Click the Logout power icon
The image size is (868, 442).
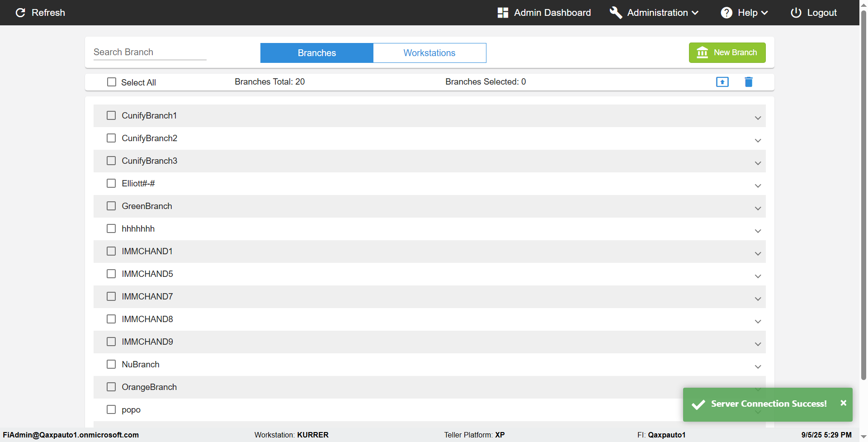tap(796, 13)
